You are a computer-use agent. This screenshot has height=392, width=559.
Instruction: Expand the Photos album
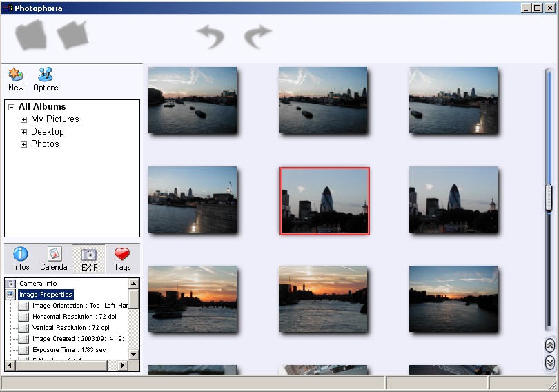tap(23, 144)
